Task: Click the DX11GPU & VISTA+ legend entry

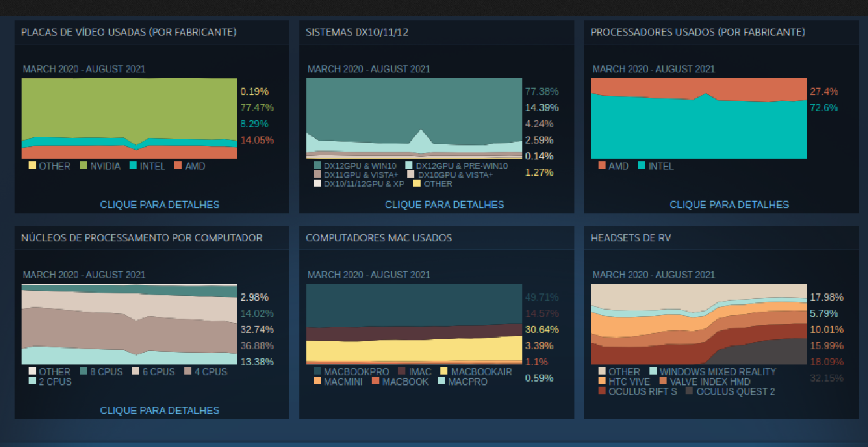Action: pyautogui.click(x=356, y=175)
